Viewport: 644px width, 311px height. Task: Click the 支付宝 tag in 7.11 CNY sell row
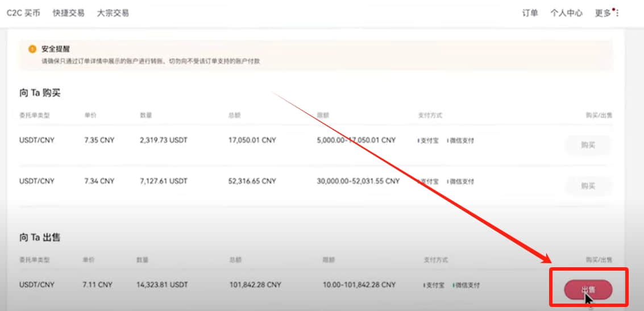[x=434, y=285]
